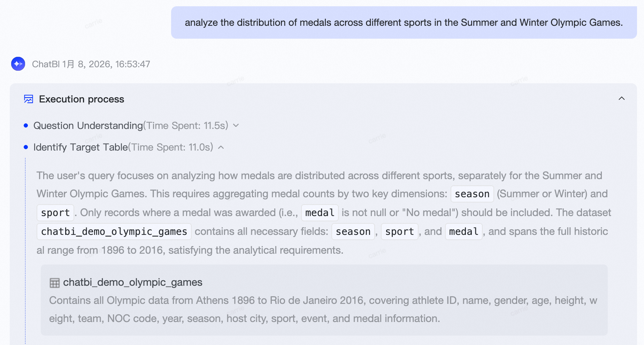
Task: Click the first season code tag
Action: point(472,194)
